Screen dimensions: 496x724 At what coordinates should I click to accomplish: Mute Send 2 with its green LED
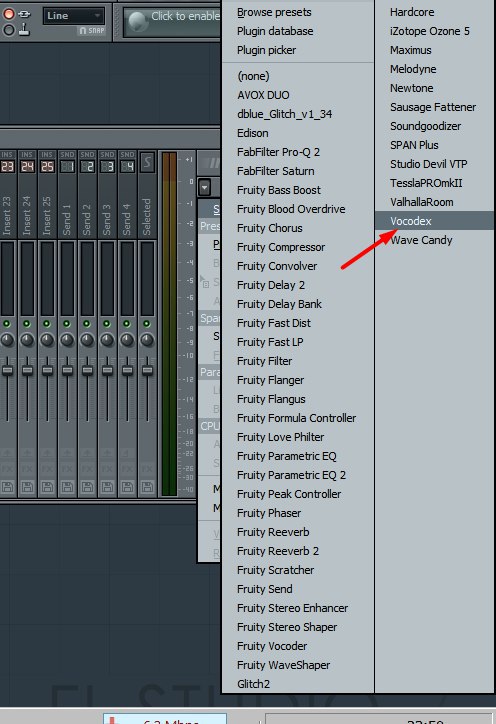click(86, 324)
